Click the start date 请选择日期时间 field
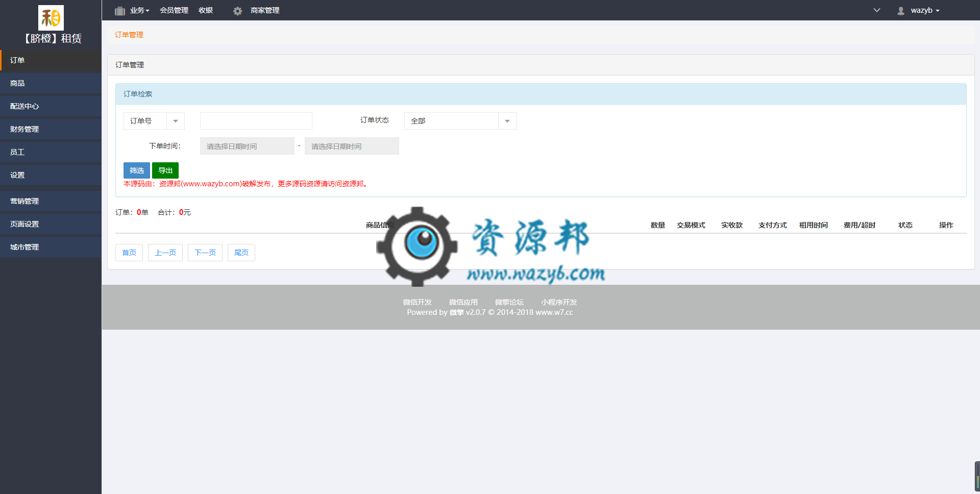Viewport: 980px width, 494px height. pos(247,146)
